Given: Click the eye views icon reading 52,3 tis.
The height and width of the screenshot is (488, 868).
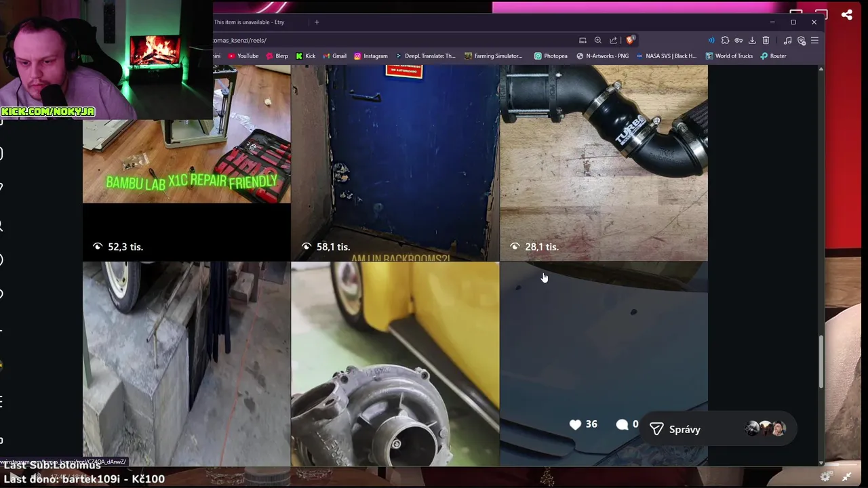Looking at the screenshot, I should tap(98, 247).
